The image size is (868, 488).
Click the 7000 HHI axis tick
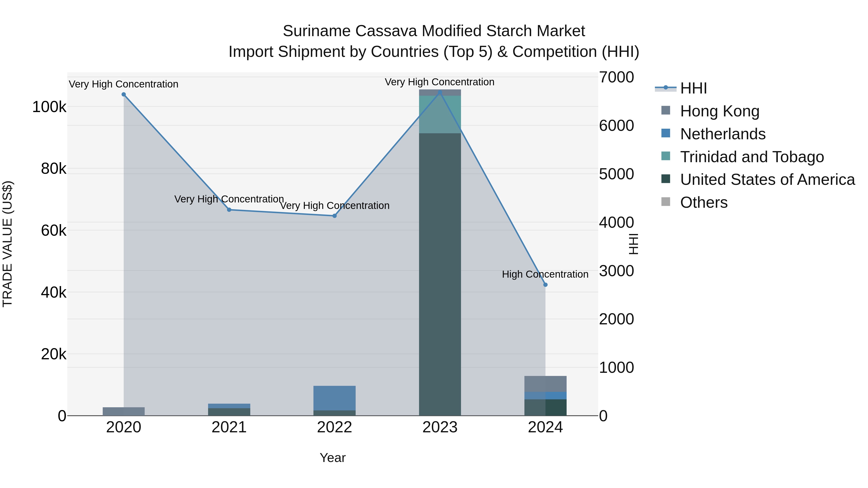pos(617,77)
